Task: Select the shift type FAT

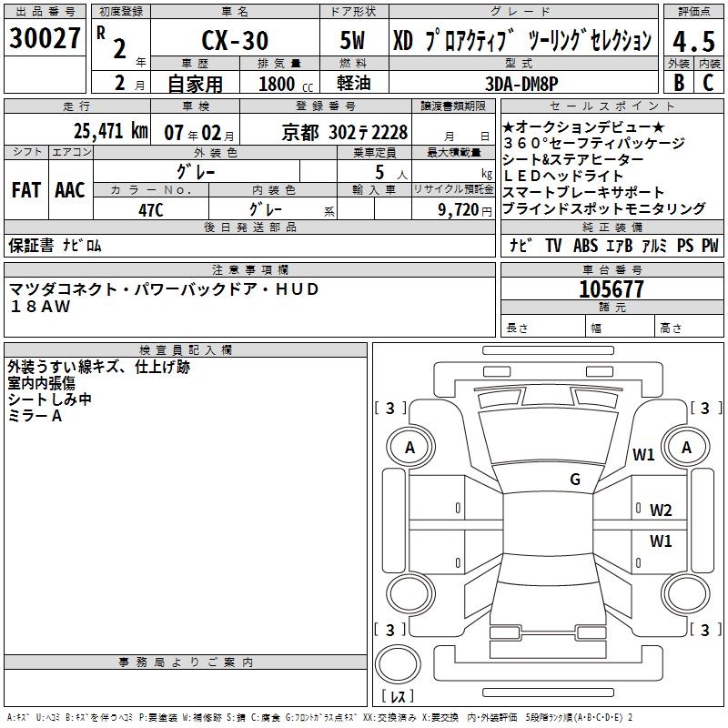Action: click(26, 190)
